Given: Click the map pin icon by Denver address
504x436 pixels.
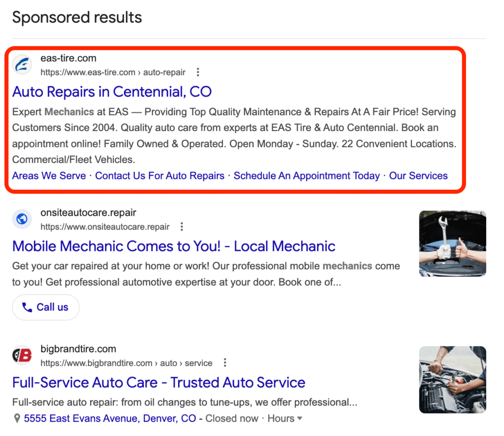Looking at the screenshot, I should coord(17,419).
